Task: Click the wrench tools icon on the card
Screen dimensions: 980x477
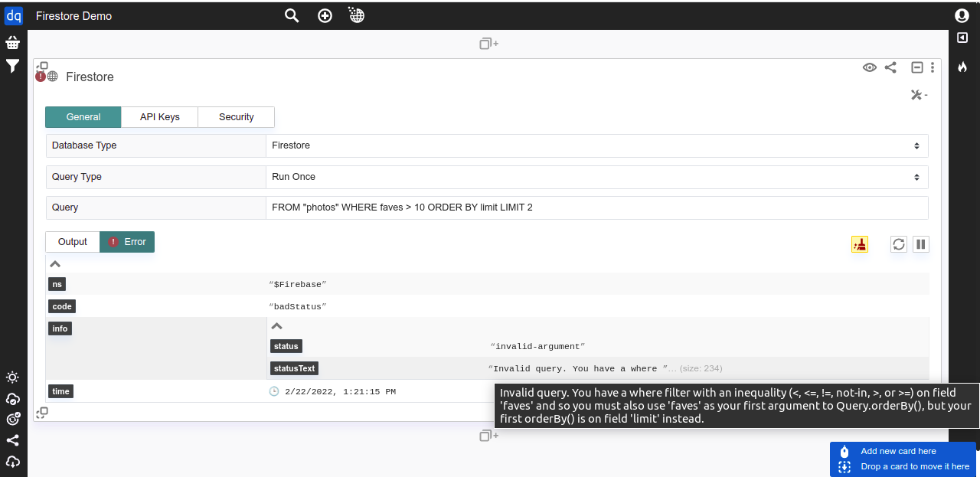Action: pos(918,95)
